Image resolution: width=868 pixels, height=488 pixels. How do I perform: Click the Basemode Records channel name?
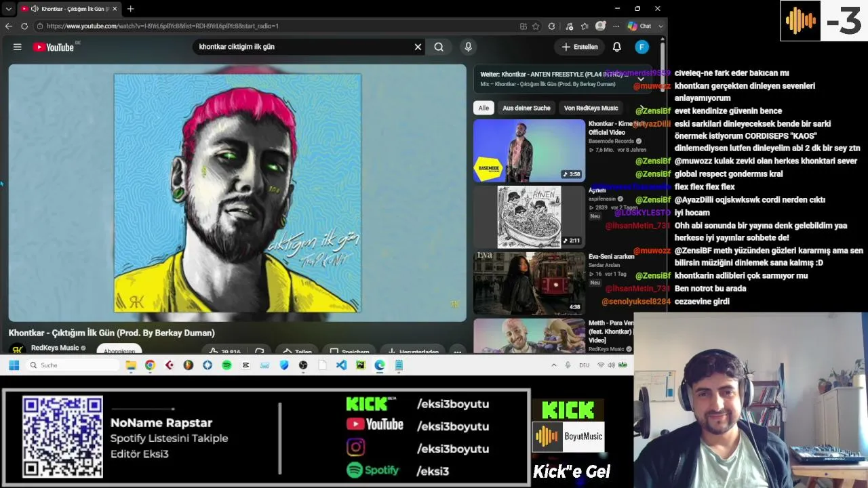[611, 141]
